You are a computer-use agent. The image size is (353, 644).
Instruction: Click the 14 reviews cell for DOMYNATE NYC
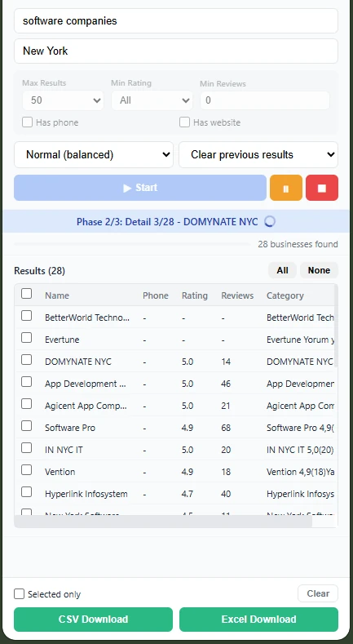click(x=226, y=362)
